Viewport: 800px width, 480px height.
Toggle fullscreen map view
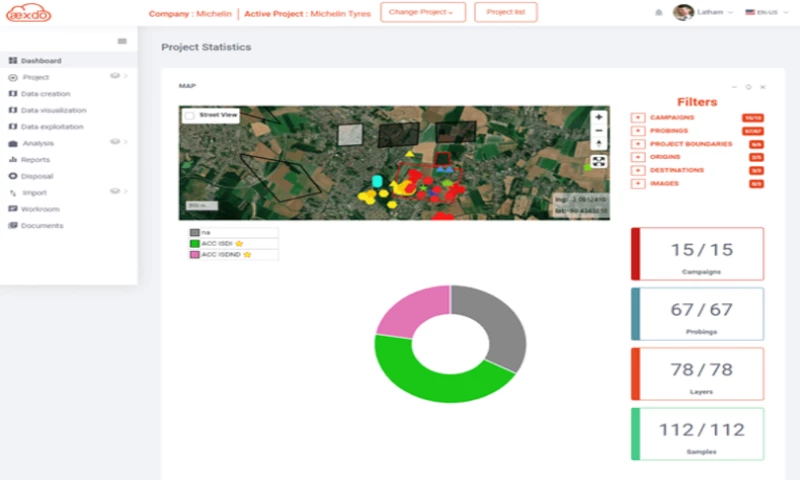[599, 162]
